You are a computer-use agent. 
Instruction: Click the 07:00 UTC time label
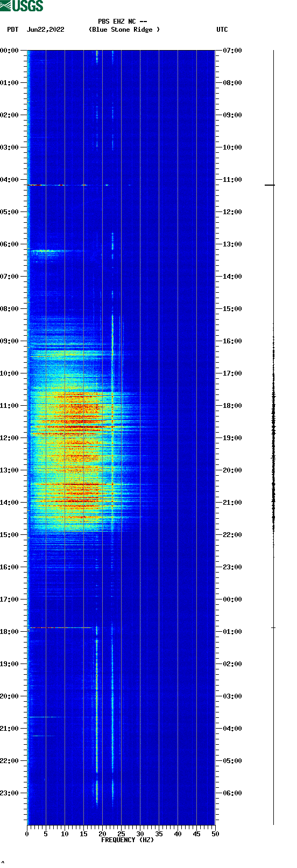232,51
